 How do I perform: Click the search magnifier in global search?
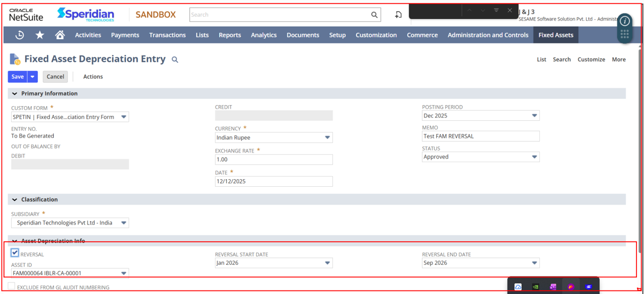[x=374, y=15]
